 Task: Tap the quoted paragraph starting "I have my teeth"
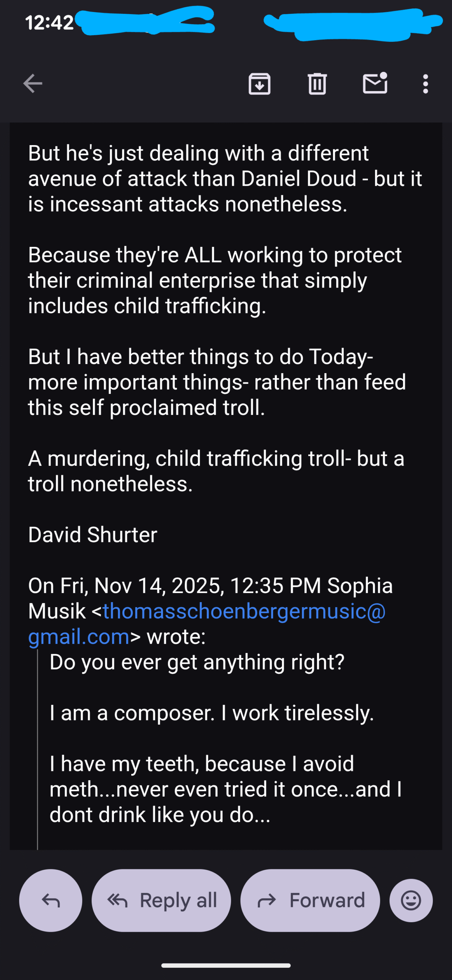tap(226, 789)
